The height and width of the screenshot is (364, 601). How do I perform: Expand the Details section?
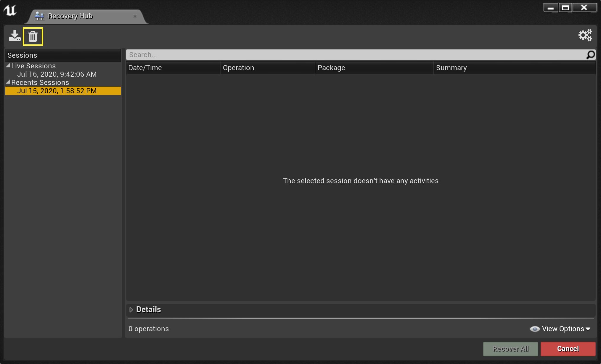pos(131,310)
